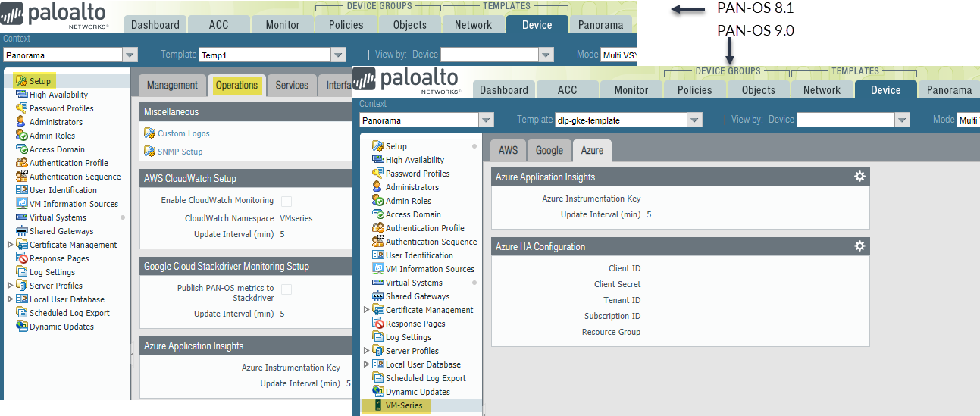This screenshot has height=416, width=980.
Task: Click Access Domain icon in PAN-OS 8.1 sidebar
Action: point(22,149)
